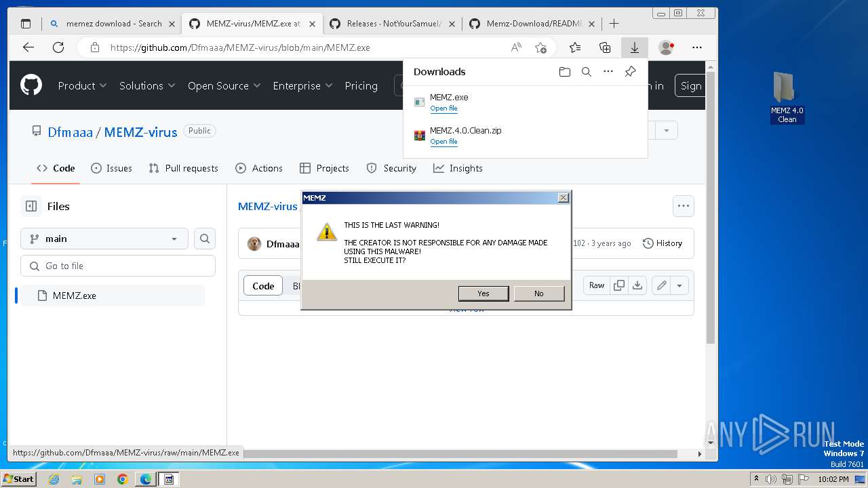The width and height of the screenshot is (868, 488).
Task: Select the Issues repository tab
Action: (111, 168)
